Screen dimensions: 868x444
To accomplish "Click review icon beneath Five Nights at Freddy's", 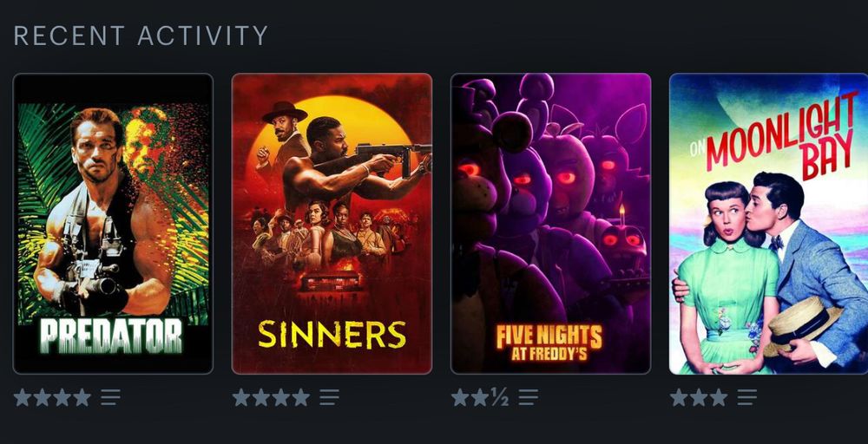I will (528, 397).
